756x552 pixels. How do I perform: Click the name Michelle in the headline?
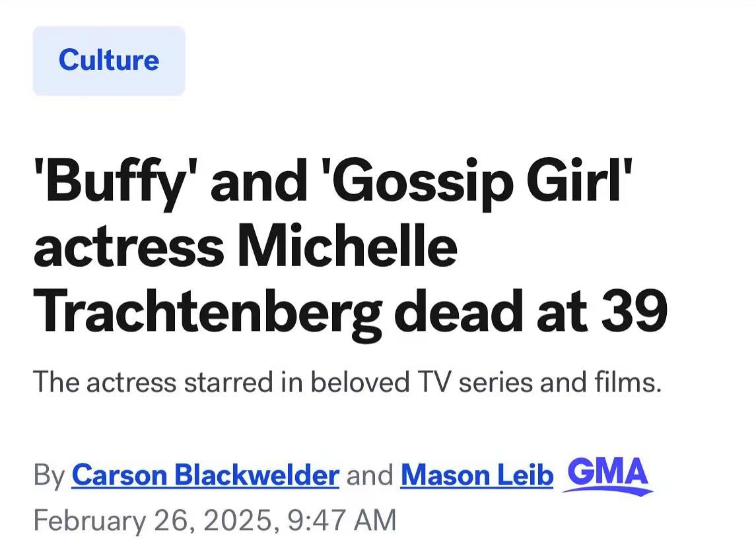(347, 248)
